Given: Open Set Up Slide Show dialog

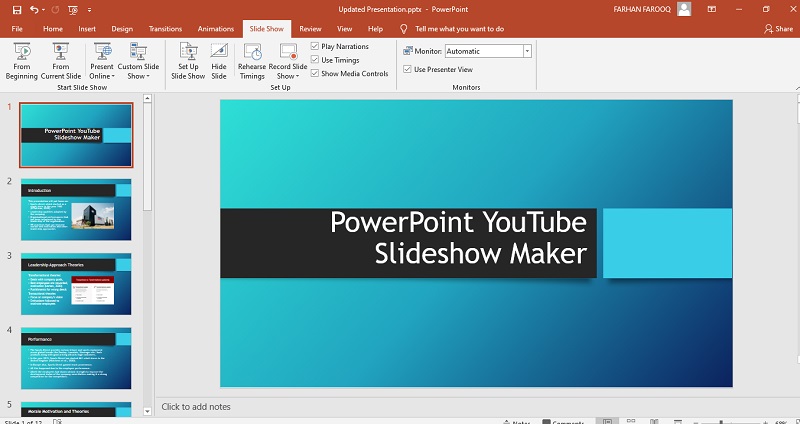Looking at the screenshot, I should 188,61.
